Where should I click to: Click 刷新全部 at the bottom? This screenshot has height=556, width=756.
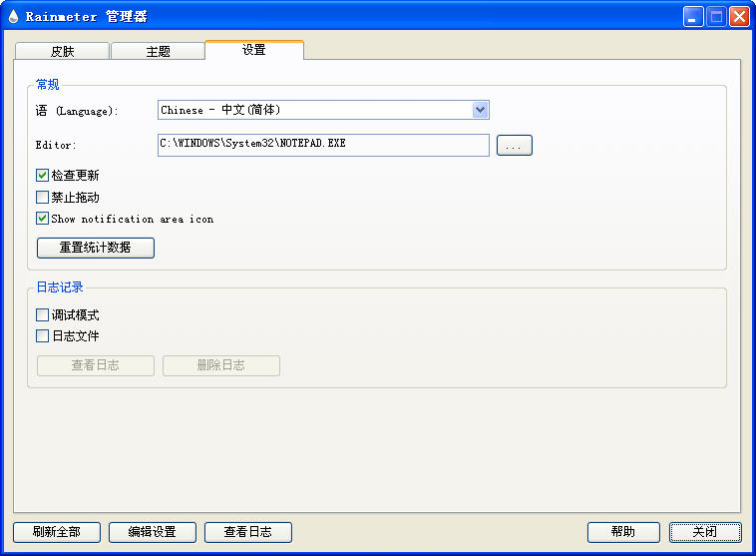tap(56, 532)
